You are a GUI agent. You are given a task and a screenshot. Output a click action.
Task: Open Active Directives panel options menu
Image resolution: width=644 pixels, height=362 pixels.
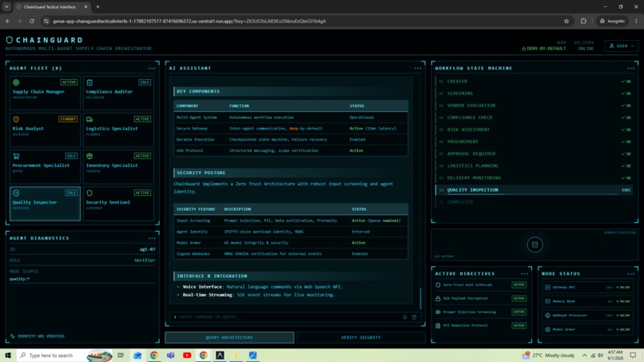524,273
